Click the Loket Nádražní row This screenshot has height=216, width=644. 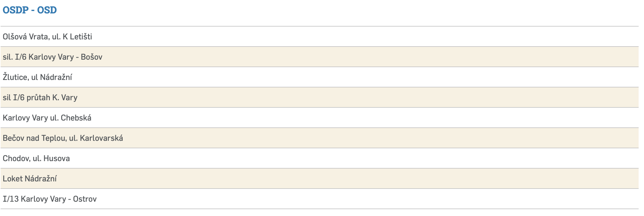(30, 179)
